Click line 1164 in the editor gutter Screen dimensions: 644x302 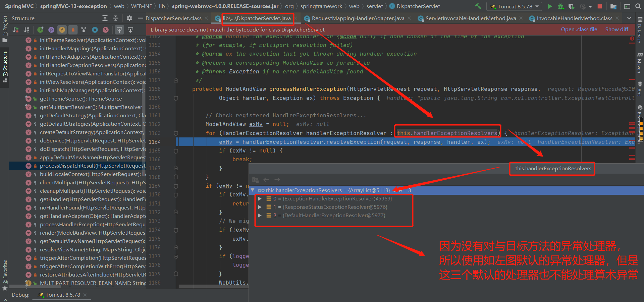[155, 142]
